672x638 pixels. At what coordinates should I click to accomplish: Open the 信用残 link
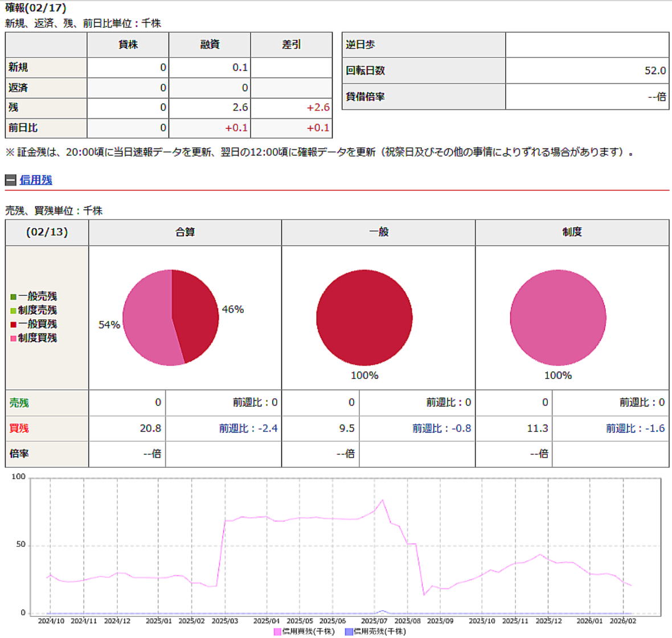36,180
